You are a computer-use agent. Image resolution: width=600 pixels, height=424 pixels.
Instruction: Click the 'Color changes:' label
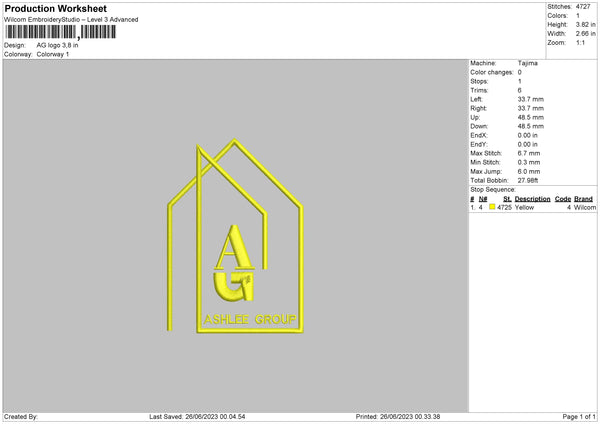[x=492, y=72]
